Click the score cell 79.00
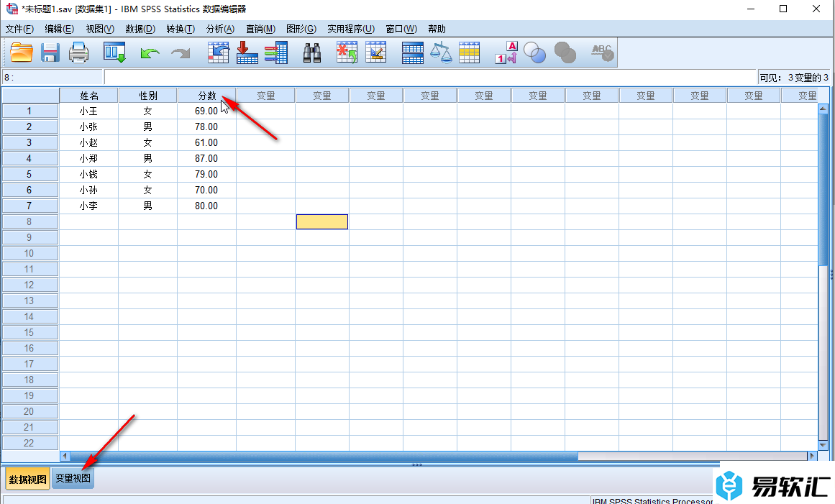 pyautogui.click(x=206, y=174)
